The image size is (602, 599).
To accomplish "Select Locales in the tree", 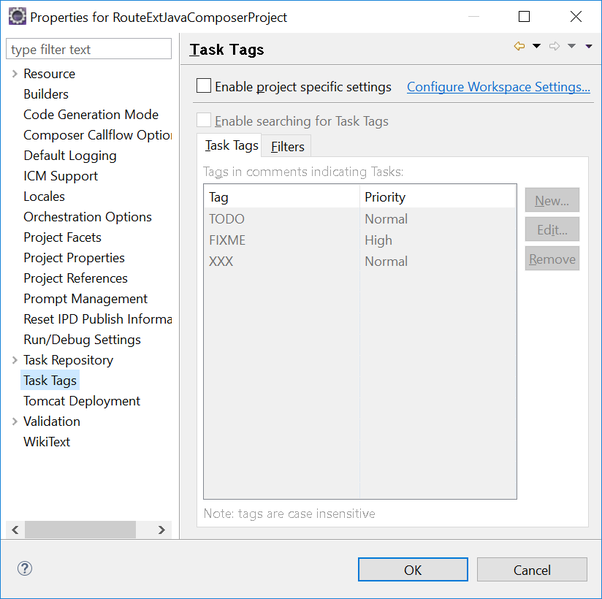I will (x=44, y=196).
